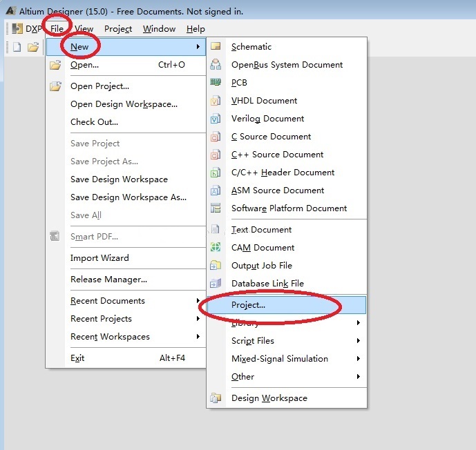Click the C Source Document icon
The image size is (476, 450).
(216, 137)
